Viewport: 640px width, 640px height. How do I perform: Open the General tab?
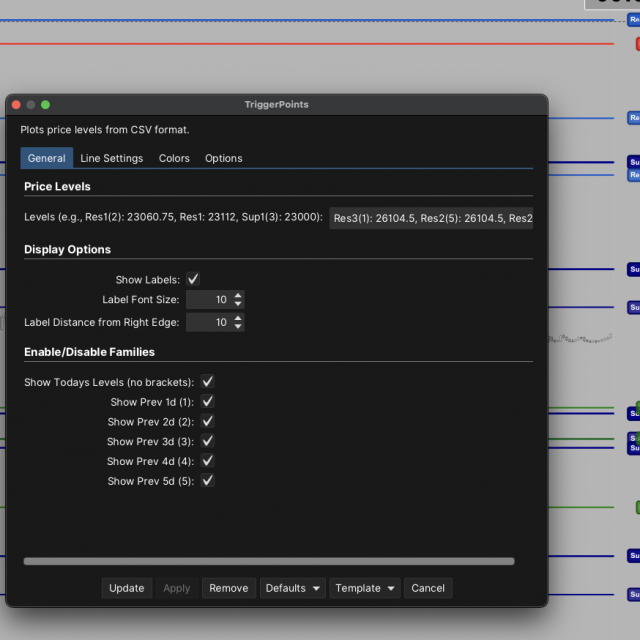pyautogui.click(x=47, y=158)
